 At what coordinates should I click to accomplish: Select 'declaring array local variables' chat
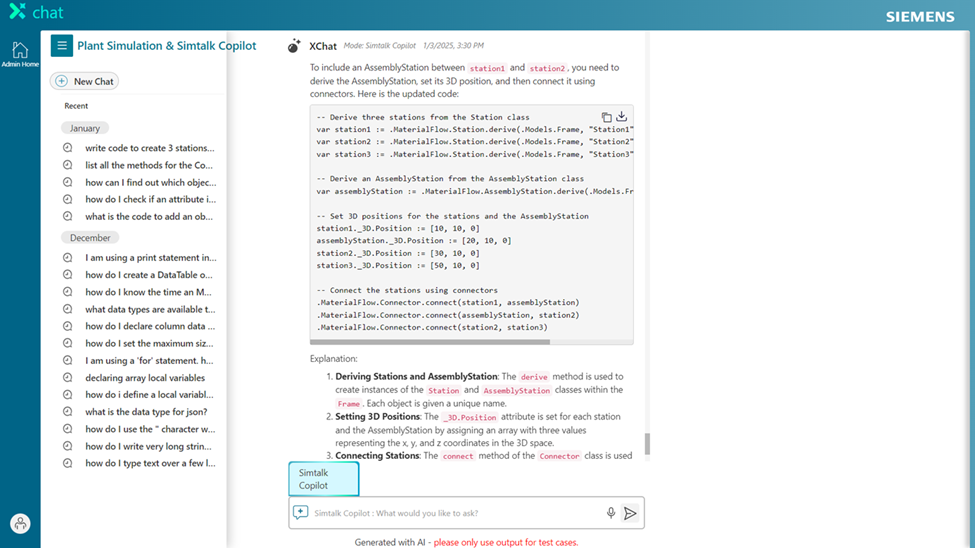click(145, 378)
